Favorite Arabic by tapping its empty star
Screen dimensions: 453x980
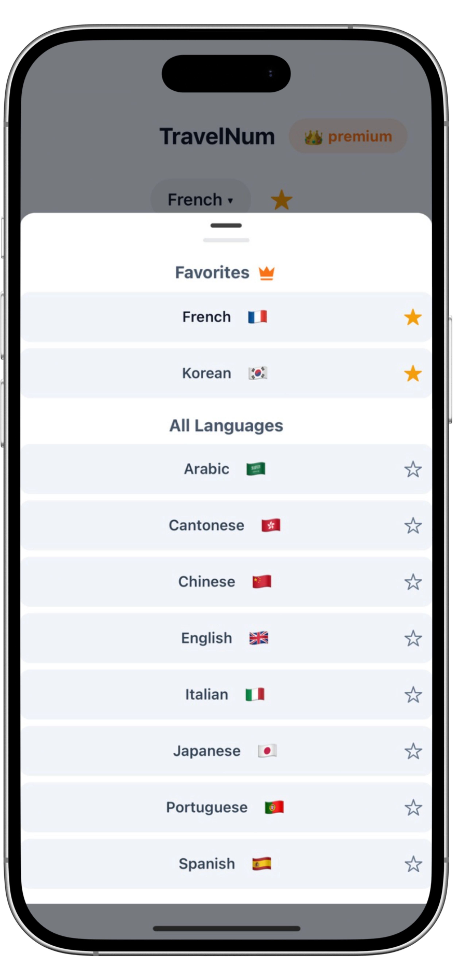[413, 469]
